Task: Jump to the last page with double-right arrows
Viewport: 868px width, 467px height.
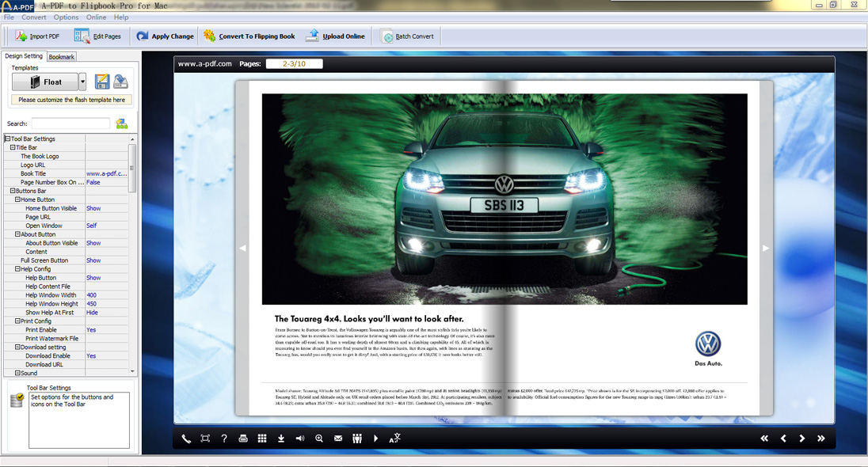Action: pos(821,439)
